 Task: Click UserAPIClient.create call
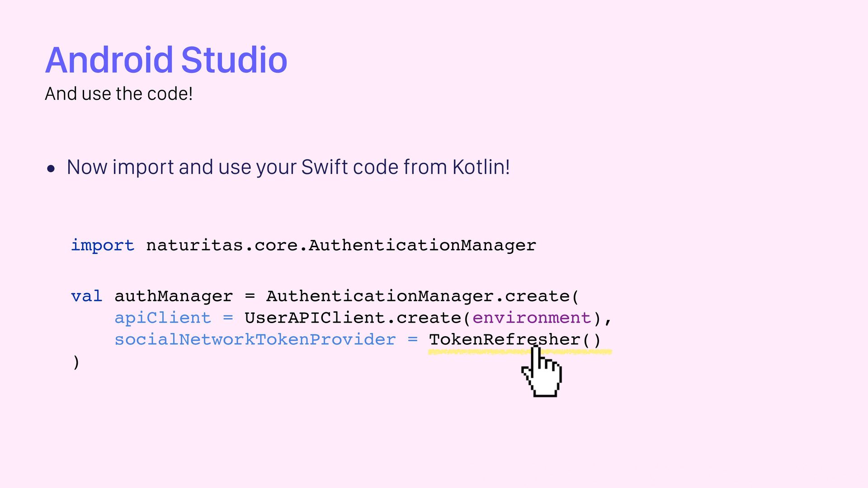(353, 318)
